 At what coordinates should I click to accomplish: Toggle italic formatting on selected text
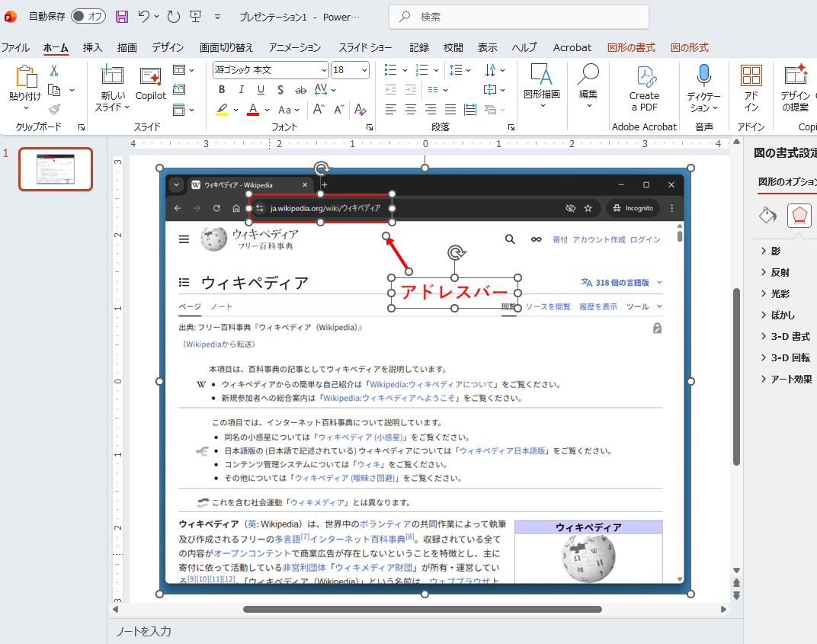238,89
